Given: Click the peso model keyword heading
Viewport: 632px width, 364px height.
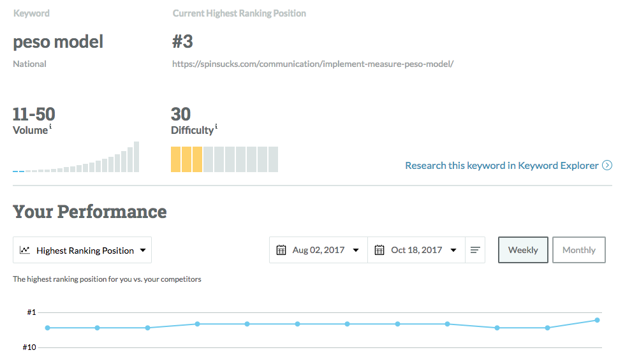Looking at the screenshot, I should [58, 42].
